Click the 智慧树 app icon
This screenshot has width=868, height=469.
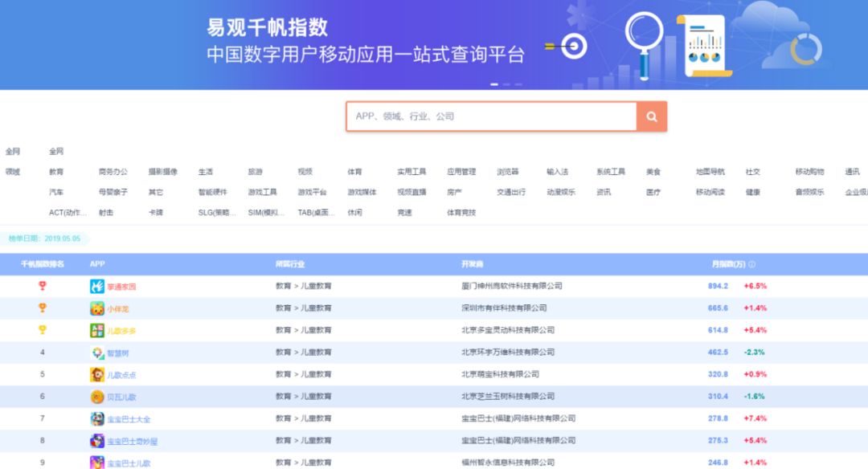click(x=97, y=353)
